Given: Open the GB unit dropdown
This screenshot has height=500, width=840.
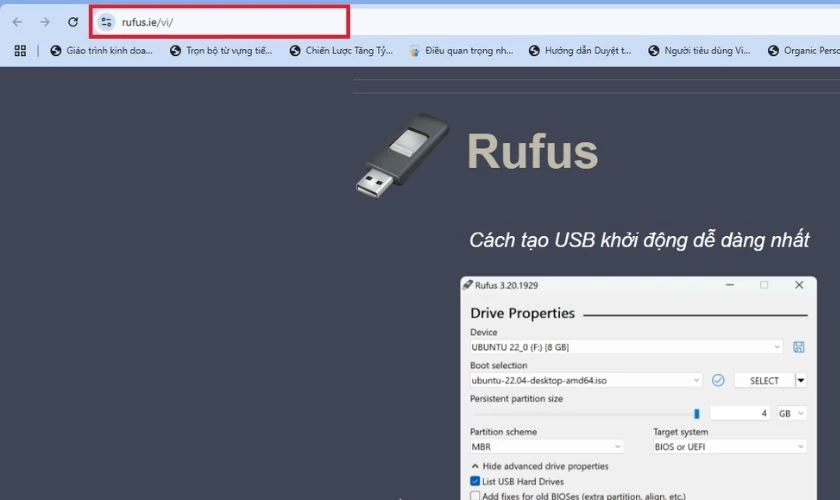Looking at the screenshot, I should 792,413.
